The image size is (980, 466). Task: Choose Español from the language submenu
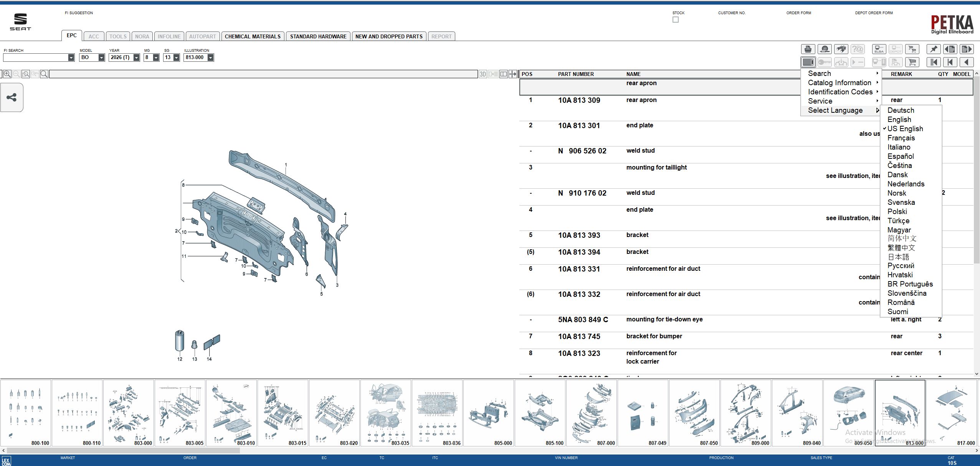(x=900, y=156)
